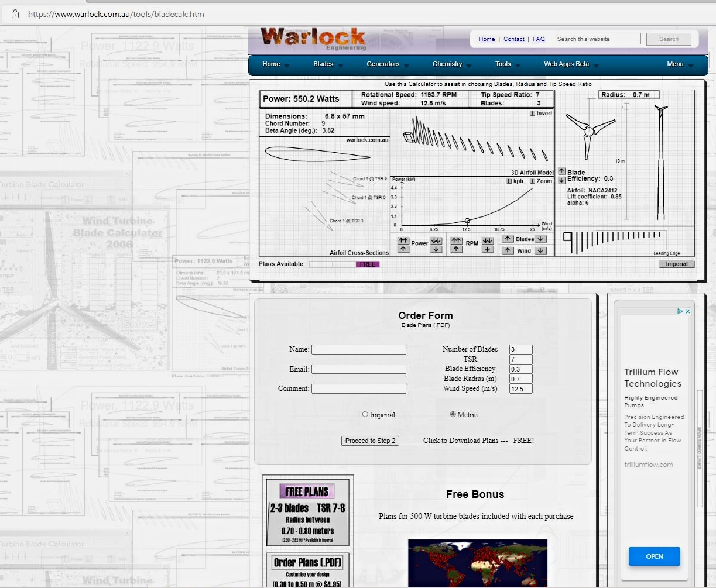Click the Blade Radius (m) field
The width and height of the screenshot is (716, 588).
(x=521, y=379)
